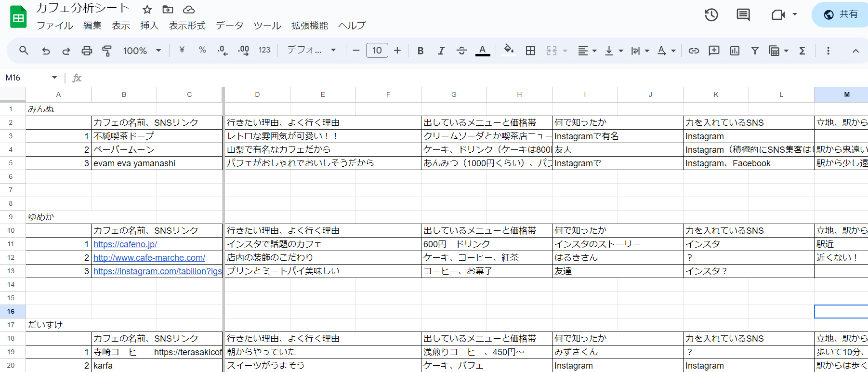Insert a chart
This screenshot has height=372, width=868.
click(x=735, y=51)
